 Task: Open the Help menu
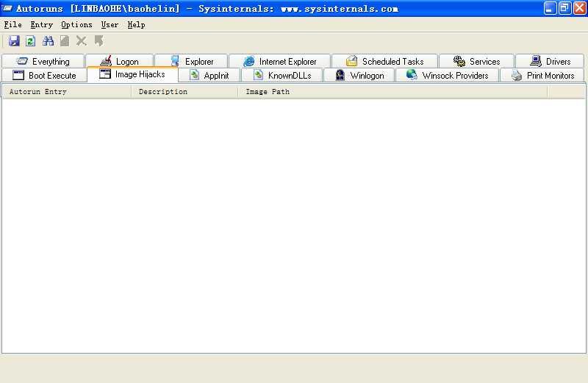coord(136,25)
